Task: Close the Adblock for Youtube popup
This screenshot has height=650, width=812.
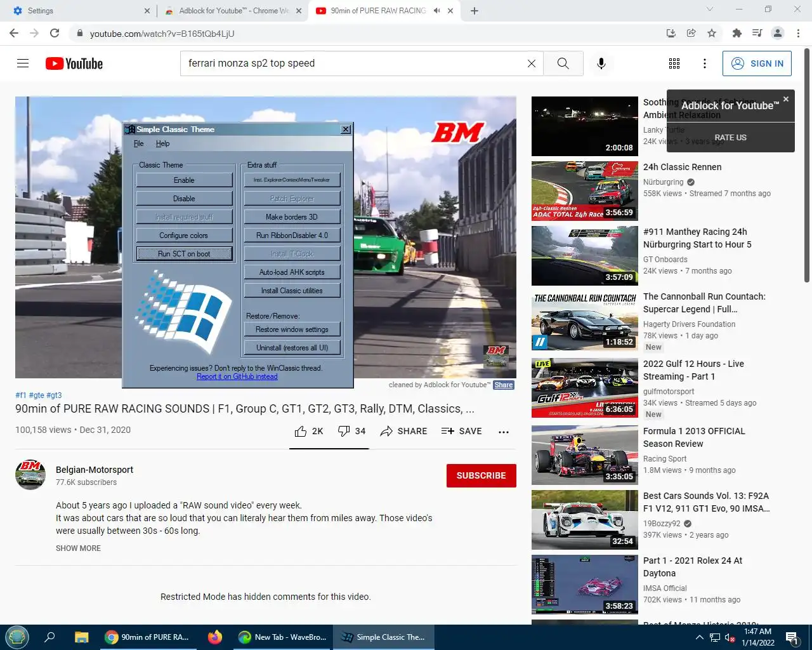Action: pyautogui.click(x=786, y=99)
